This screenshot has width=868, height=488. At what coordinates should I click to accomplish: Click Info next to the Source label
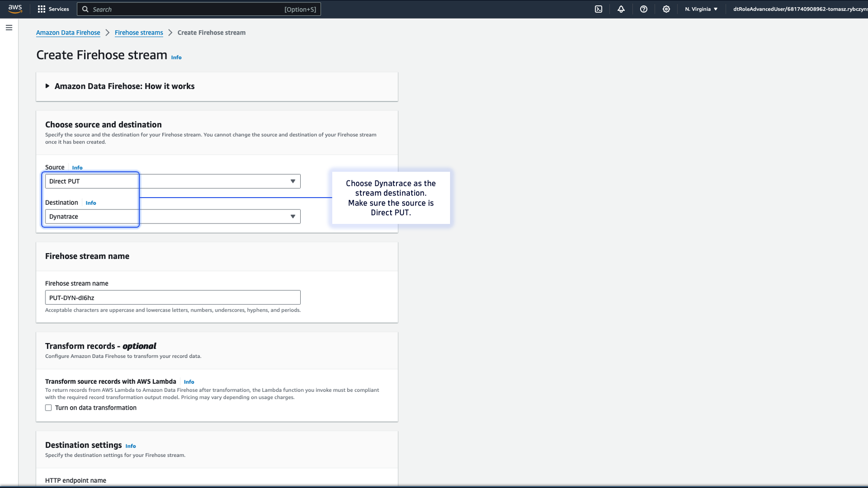tap(77, 167)
